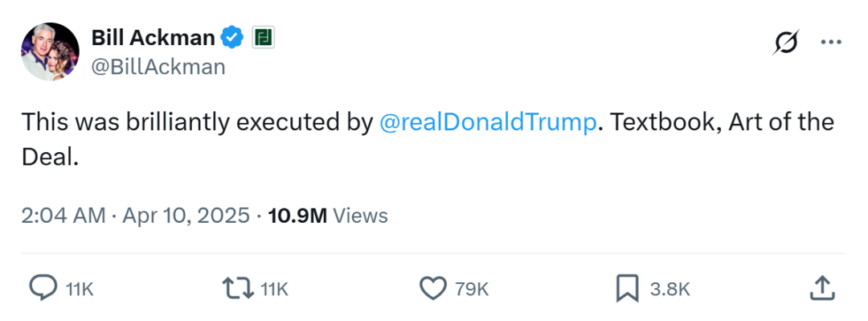Open Bill Ackman's profile picture

[50, 51]
